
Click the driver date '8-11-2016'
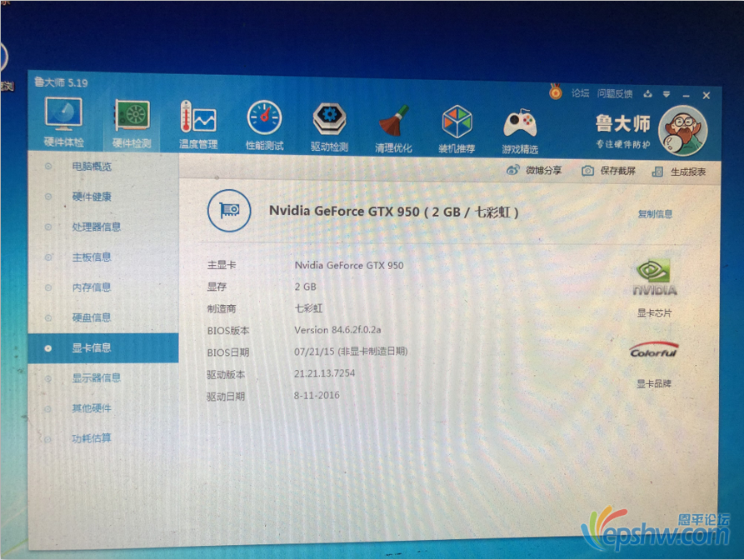pos(317,395)
